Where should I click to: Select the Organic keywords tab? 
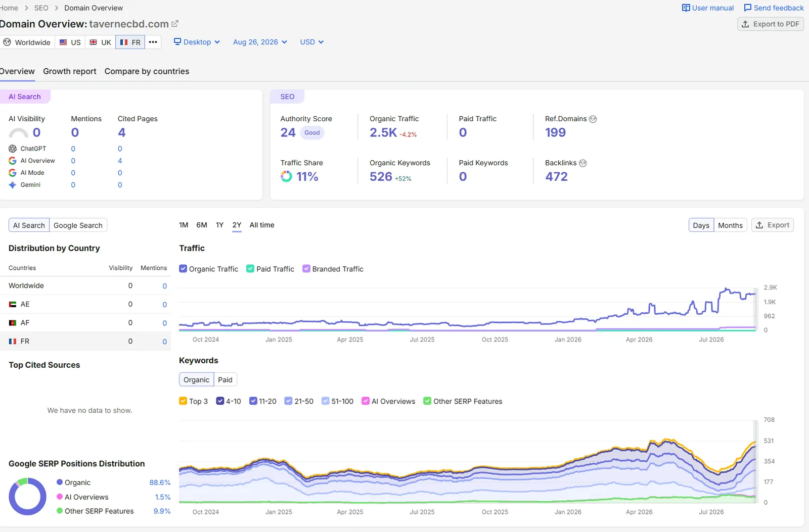[x=196, y=380]
